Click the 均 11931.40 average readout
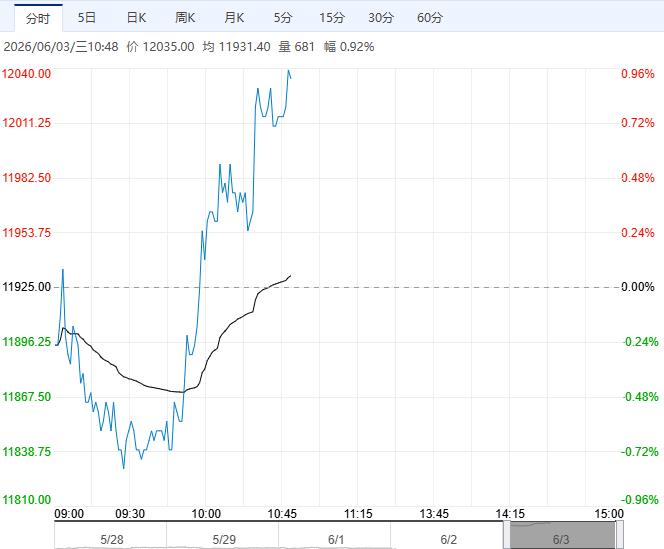The height and width of the screenshot is (549, 664). coord(236,47)
